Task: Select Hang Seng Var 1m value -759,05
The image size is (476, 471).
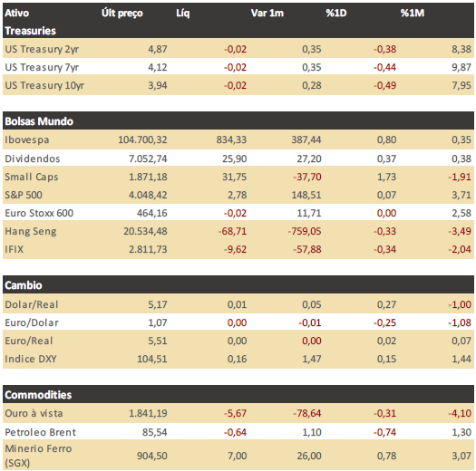Action: click(305, 231)
